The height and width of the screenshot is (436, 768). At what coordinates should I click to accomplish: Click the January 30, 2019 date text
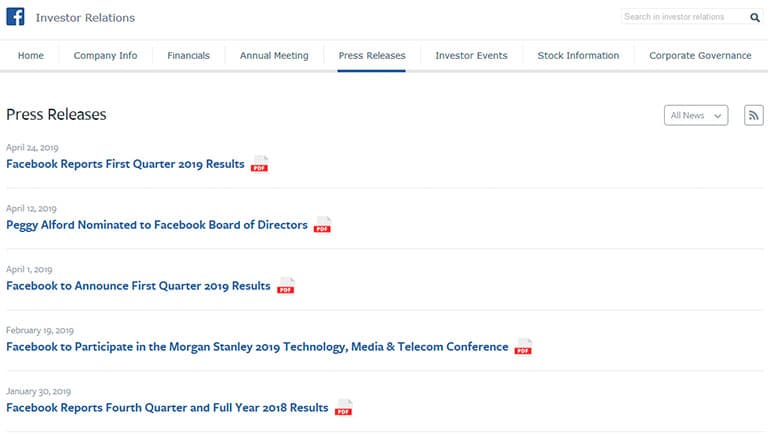(x=39, y=391)
